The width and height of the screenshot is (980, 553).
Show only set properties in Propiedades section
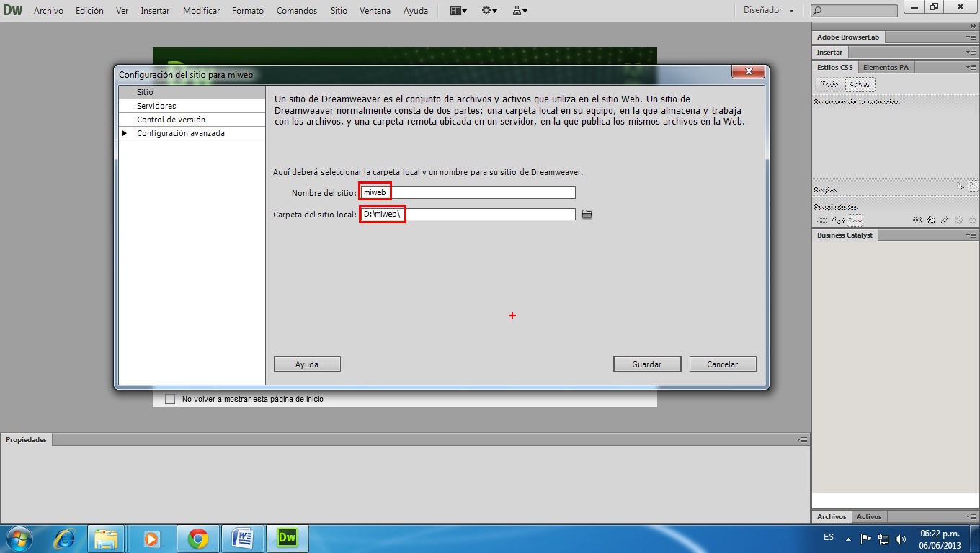coord(854,220)
